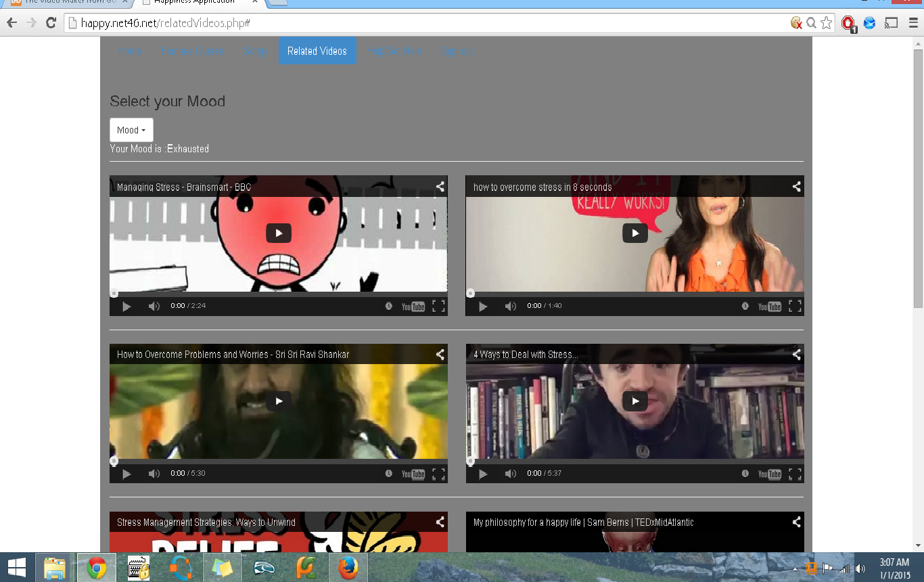Click control-bar play icon on the 5:37 video
The width and height of the screenshot is (924, 582).
click(x=483, y=474)
